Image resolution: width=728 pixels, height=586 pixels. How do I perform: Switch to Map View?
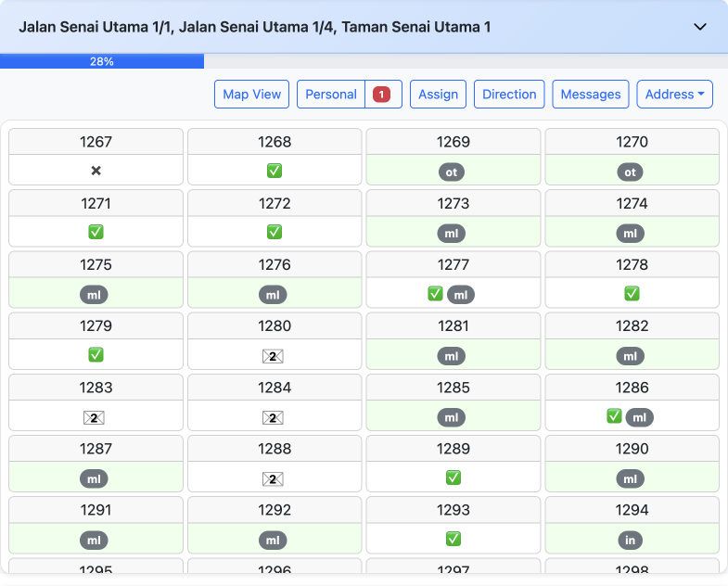click(x=252, y=95)
